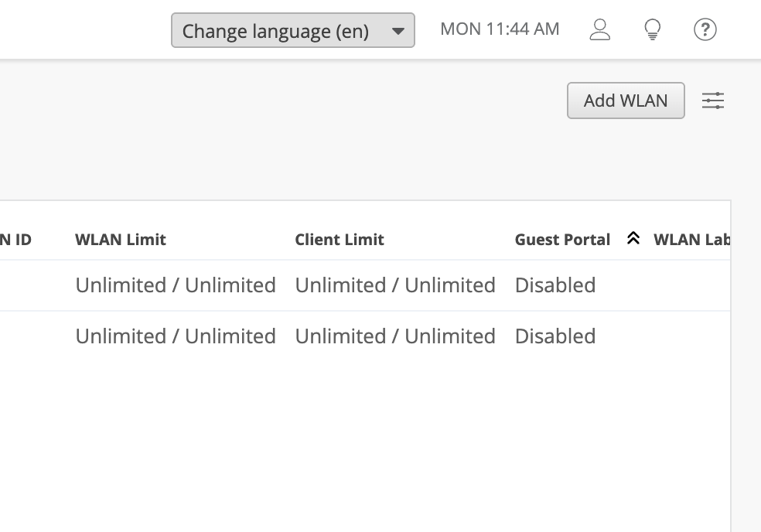Select second row Client Limit value

click(x=395, y=336)
